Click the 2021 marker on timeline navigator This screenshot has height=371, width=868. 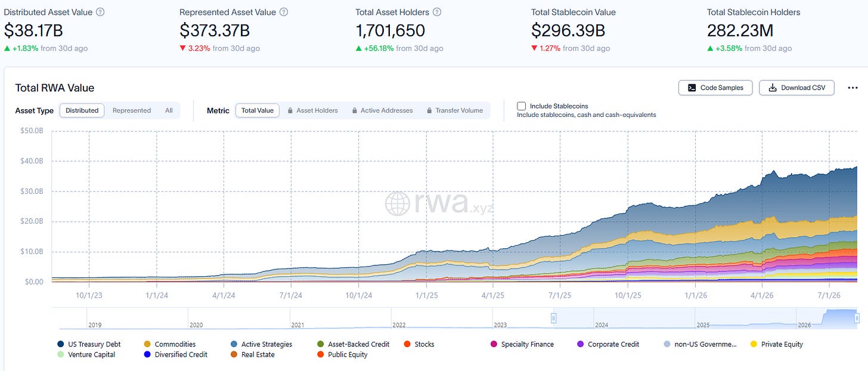click(297, 325)
